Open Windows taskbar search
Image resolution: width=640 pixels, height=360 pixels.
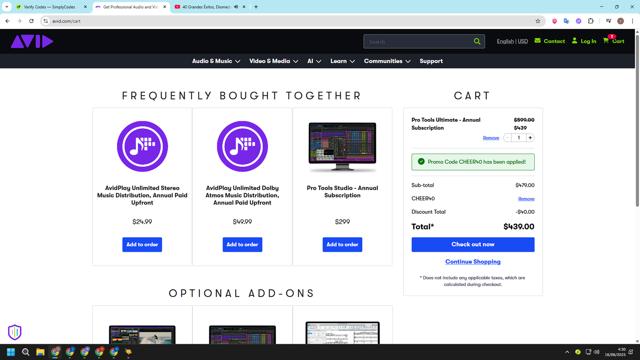point(25,352)
